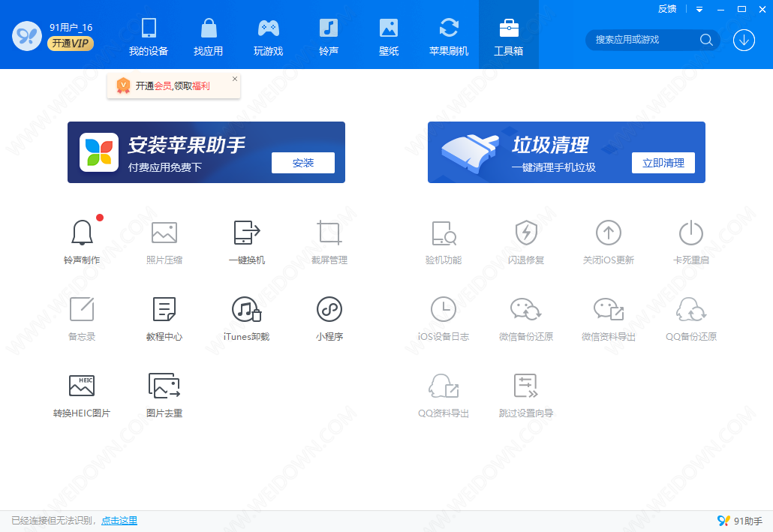Go to the 找应用 tab
This screenshot has height=532, width=773.
tap(208, 37)
